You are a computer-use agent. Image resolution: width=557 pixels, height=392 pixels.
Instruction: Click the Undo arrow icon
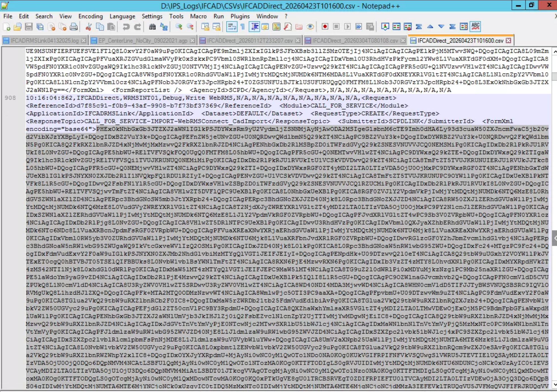[x=126, y=27]
